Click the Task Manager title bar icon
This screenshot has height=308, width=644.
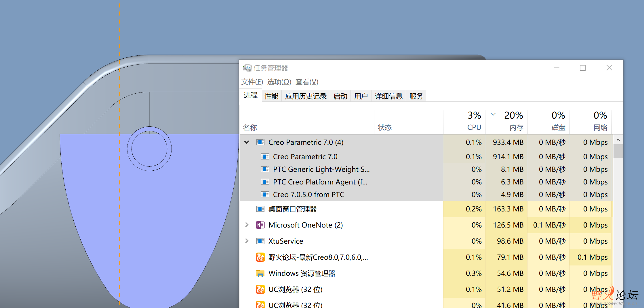247,68
